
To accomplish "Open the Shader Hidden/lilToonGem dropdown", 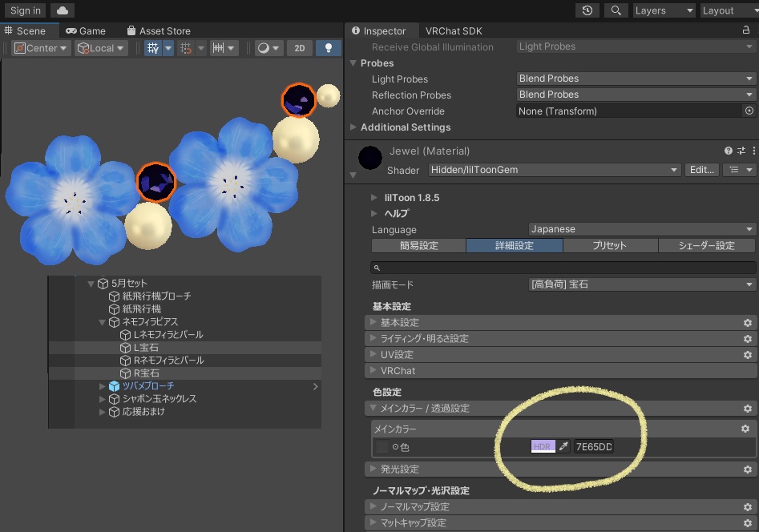I will (555, 170).
